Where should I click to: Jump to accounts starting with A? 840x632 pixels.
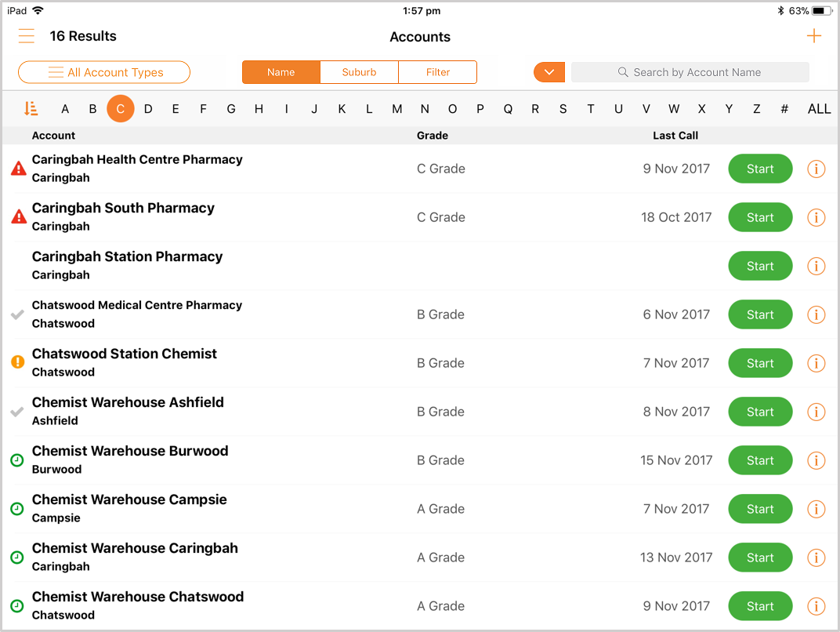[x=65, y=109]
